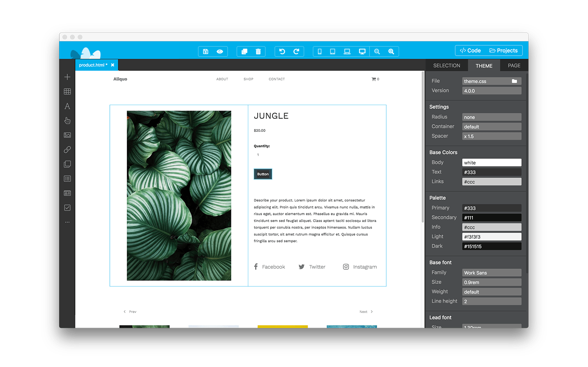This screenshot has height=367, width=588.
Task: Open the base font Family dropdown
Action: click(x=492, y=273)
